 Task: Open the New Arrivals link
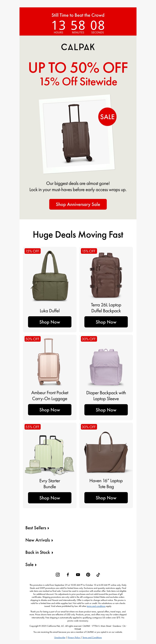click(39, 540)
